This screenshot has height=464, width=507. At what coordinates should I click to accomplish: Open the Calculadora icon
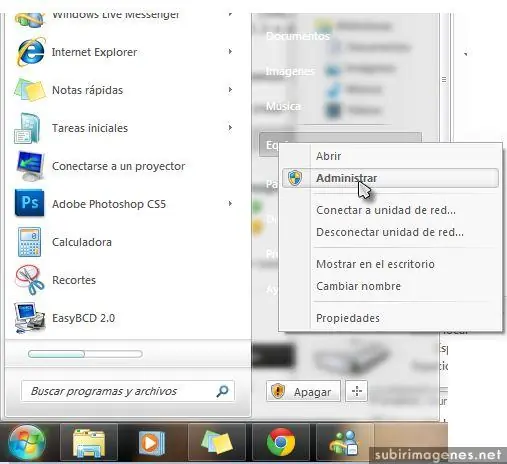29,242
